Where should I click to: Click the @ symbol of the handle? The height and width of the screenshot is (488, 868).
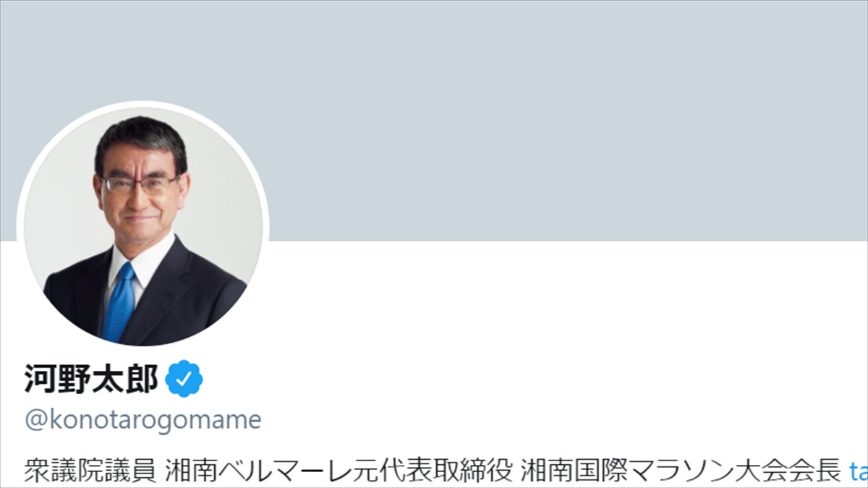[34, 421]
